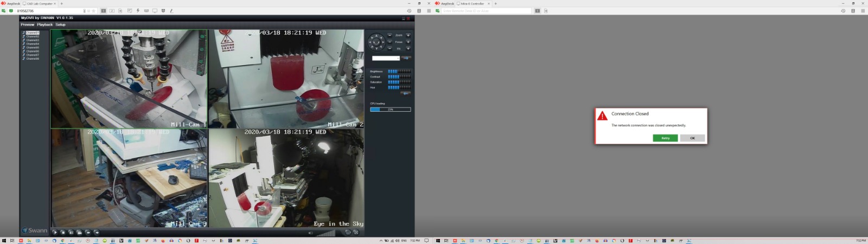Open the AnyDesk chat icon
The image size is (868, 244).
point(129,11)
